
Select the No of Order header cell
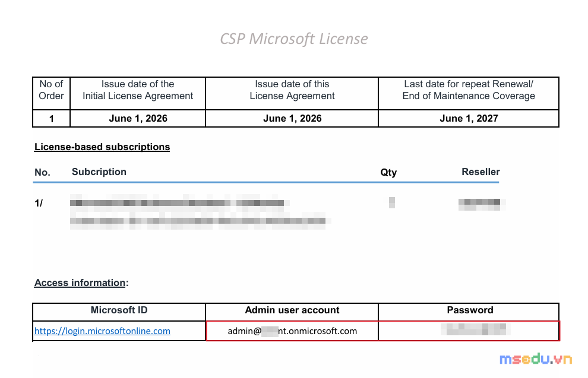point(51,90)
